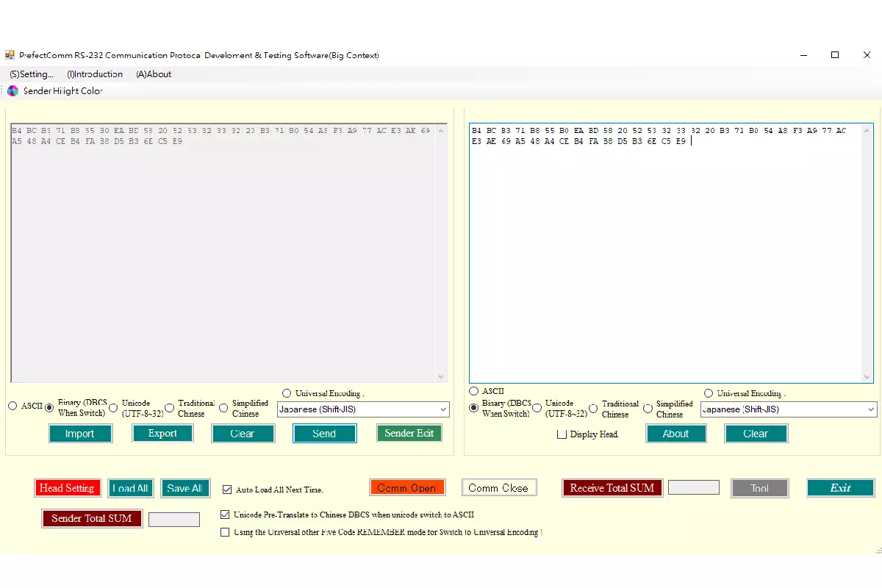Click the green Sender Edit button
882x588 pixels.
[409, 433]
